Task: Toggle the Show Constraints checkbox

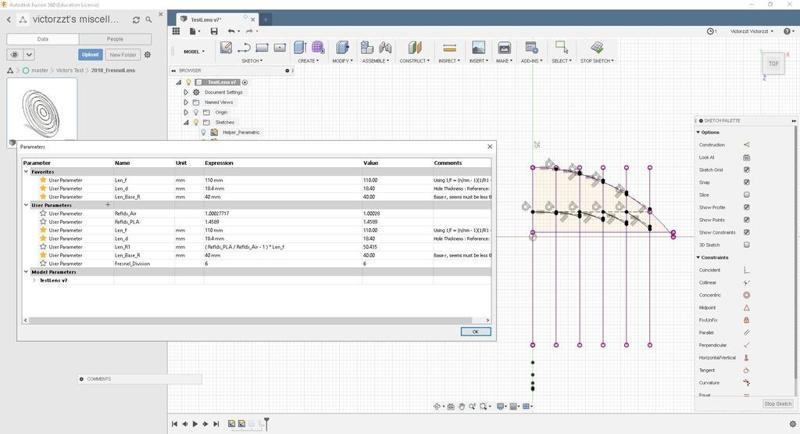Action: click(x=746, y=232)
